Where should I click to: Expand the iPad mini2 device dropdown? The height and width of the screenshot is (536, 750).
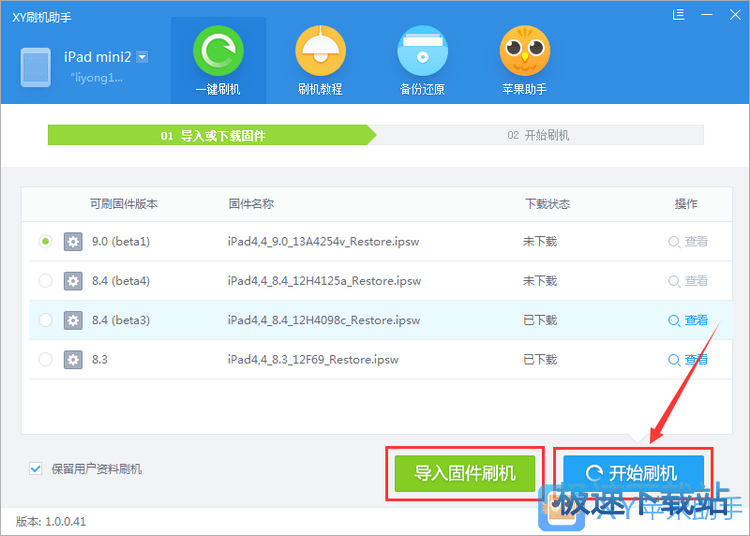point(142,57)
